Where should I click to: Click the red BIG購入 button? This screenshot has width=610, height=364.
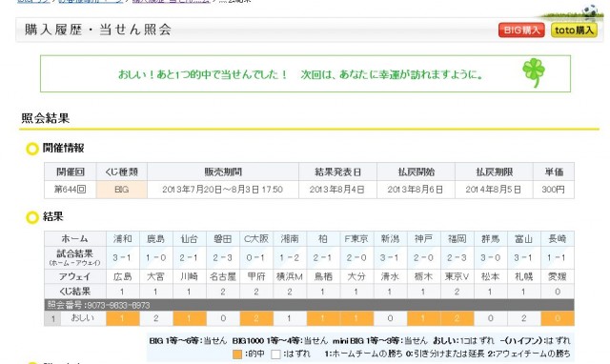click(521, 30)
